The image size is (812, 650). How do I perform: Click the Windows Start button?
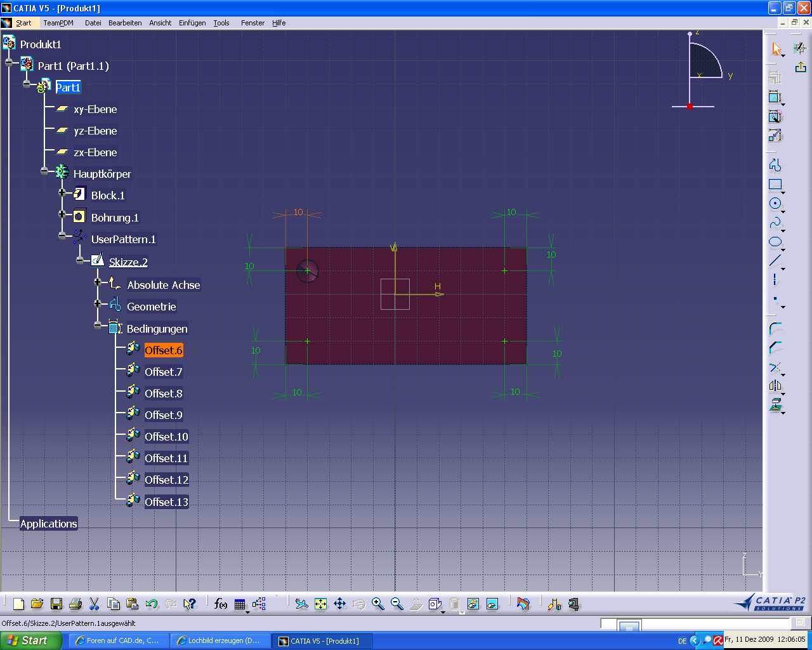click(31, 640)
